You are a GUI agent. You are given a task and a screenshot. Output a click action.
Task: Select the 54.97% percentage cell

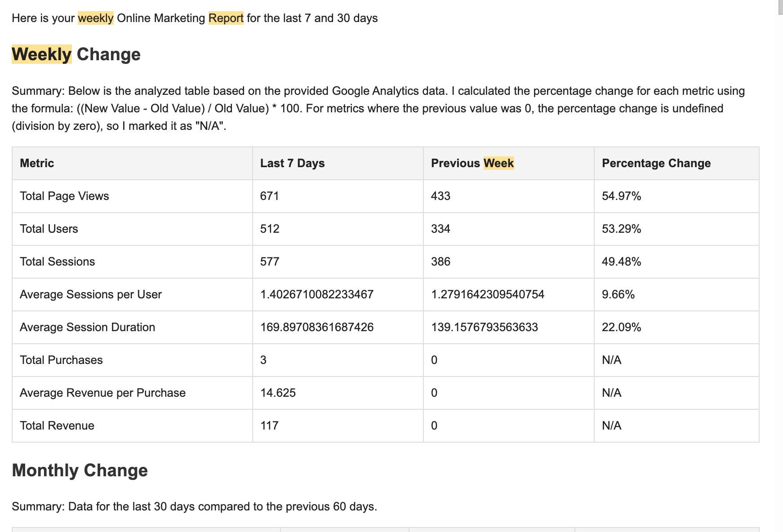tap(621, 196)
